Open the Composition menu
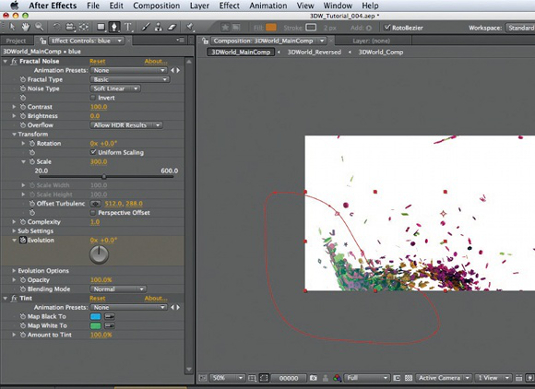Viewport: 535px width, 389px height. pyautogui.click(x=156, y=6)
